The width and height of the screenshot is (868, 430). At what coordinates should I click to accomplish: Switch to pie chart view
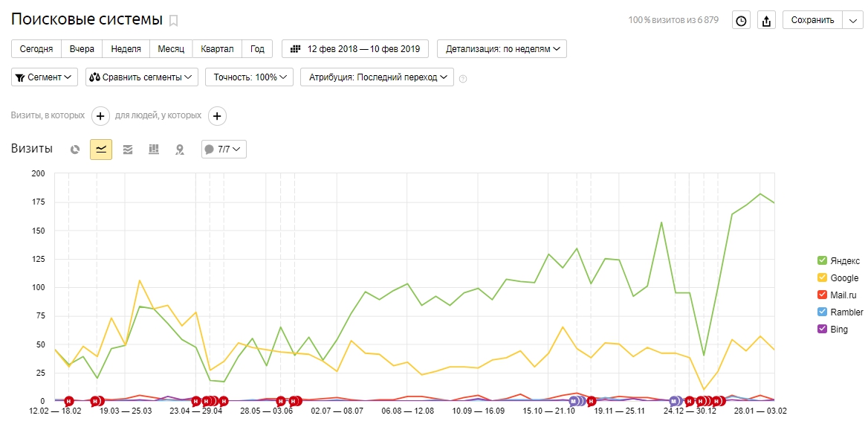tap(75, 150)
